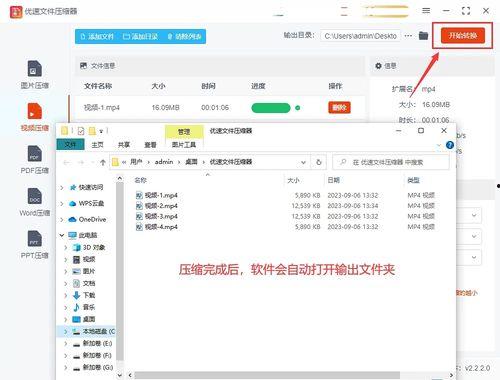Delete 视频-1.mp4 with the 删除 button
500x380 pixels.
tap(339, 107)
